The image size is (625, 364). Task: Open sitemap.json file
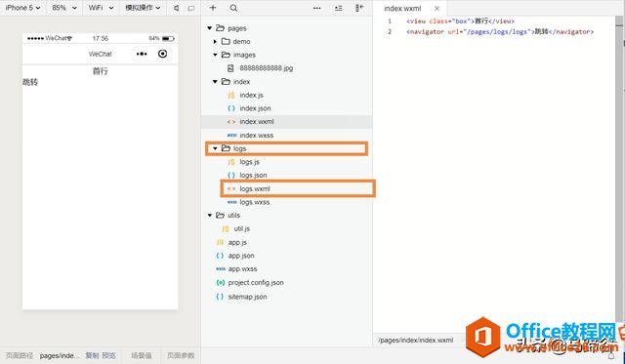(x=247, y=297)
